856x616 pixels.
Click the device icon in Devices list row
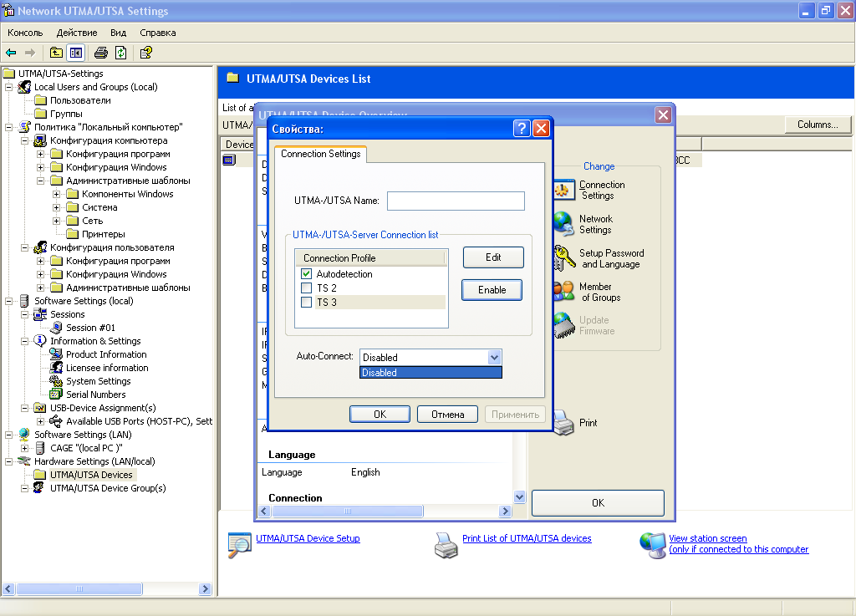click(x=229, y=160)
